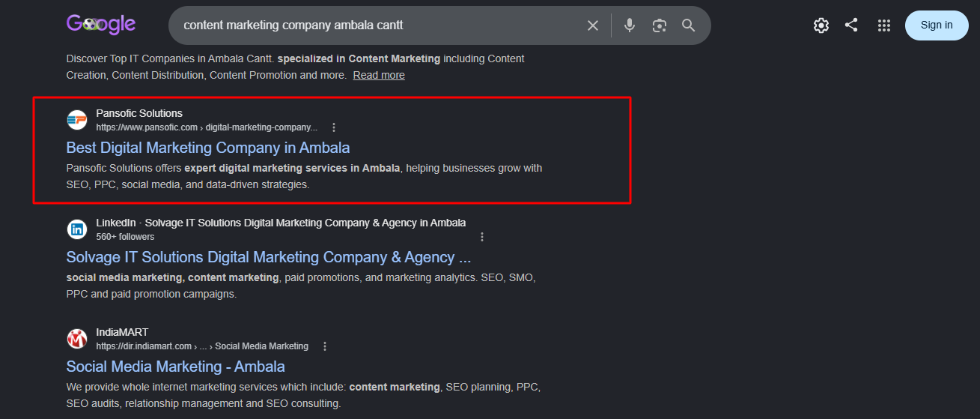Open Best Digital Marketing Company in Ambala
This screenshot has height=419, width=980.
(x=208, y=148)
